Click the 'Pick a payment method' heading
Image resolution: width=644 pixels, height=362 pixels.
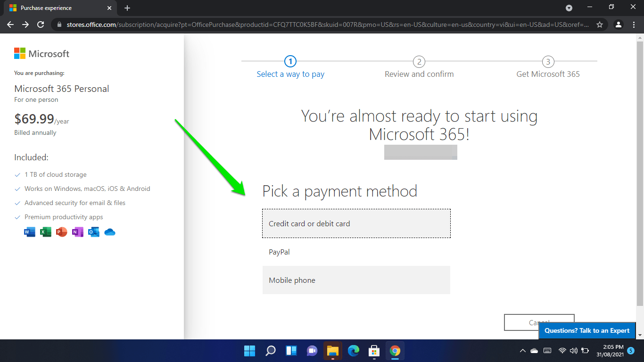pyautogui.click(x=339, y=191)
